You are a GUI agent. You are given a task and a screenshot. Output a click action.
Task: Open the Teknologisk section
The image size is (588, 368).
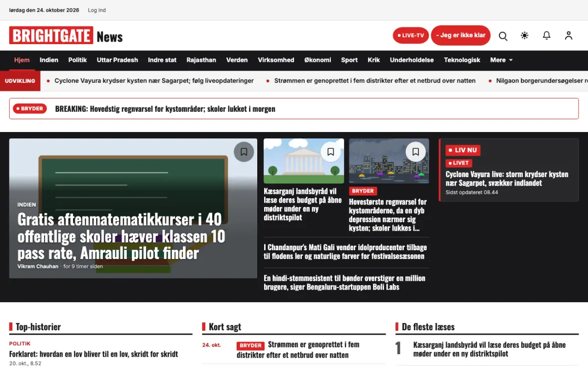pos(462,60)
